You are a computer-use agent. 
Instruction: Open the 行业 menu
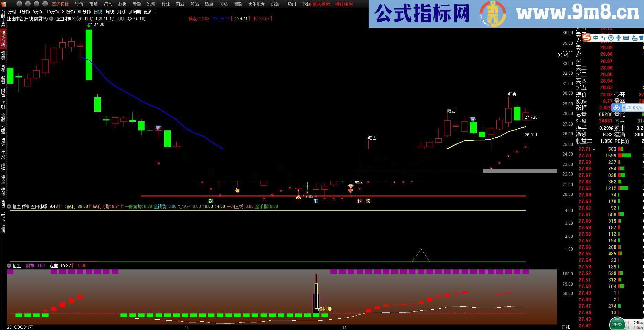click(x=166, y=4)
